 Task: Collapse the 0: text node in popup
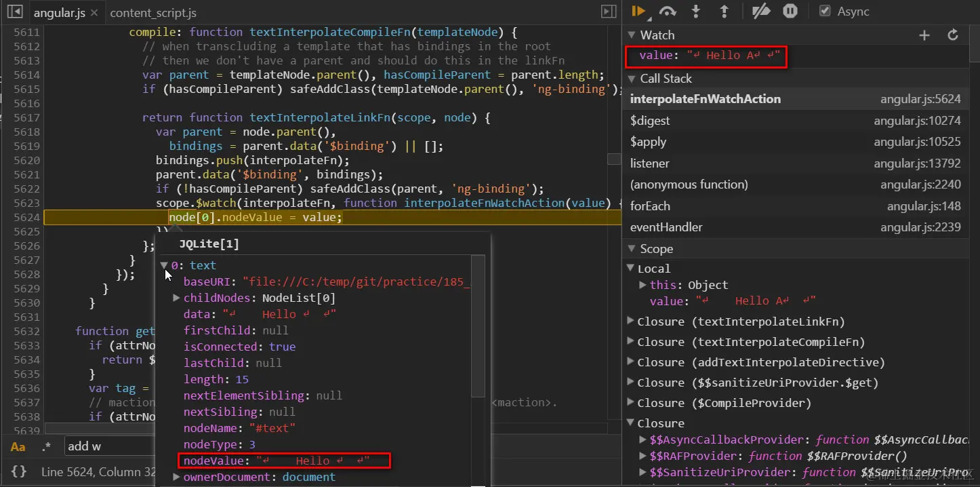(164, 265)
